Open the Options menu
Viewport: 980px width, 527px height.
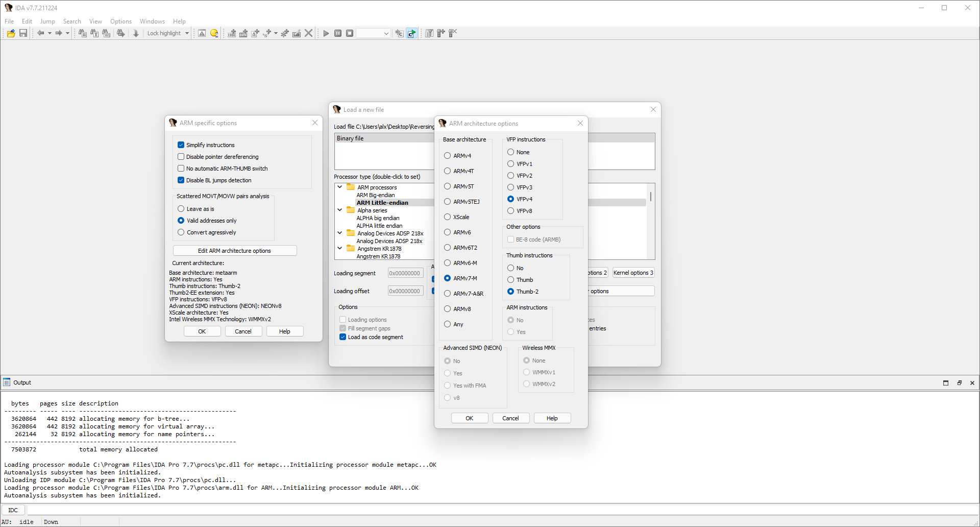120,21
